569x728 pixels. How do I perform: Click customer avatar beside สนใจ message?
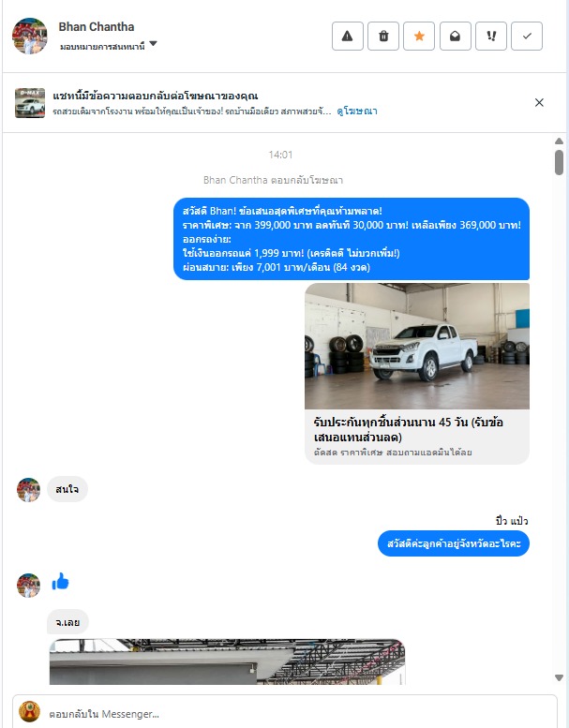[x=28, y=490]
